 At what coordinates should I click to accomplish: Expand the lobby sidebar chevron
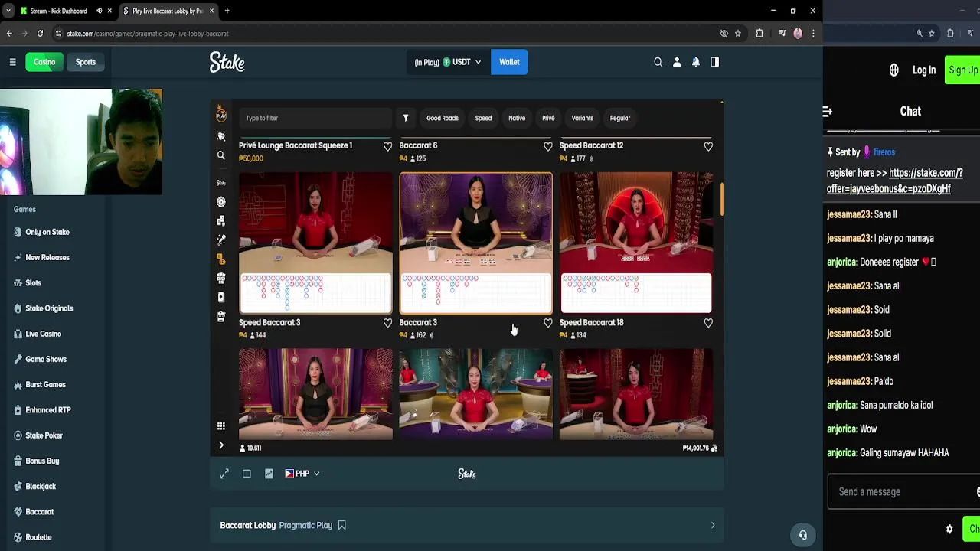click(220, 445)
